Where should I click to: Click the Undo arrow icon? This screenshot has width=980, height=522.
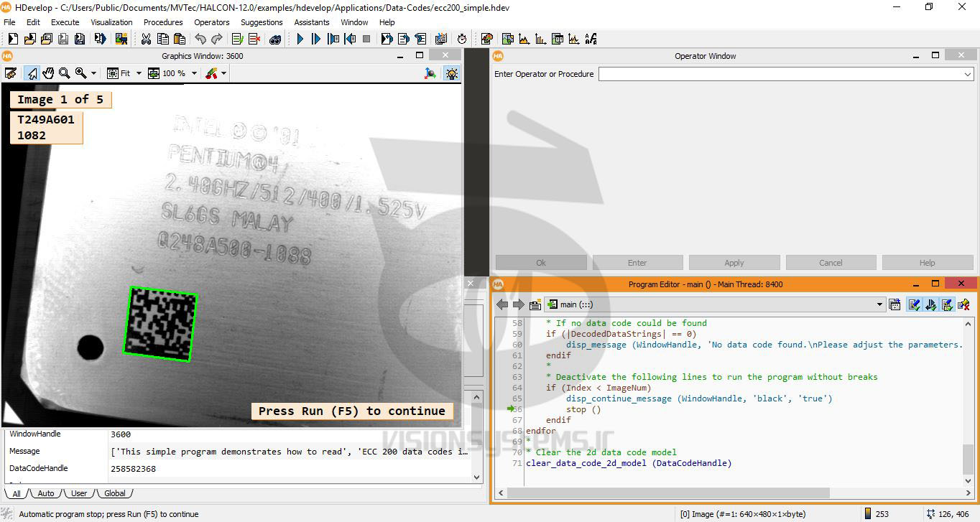click(200, 39)
